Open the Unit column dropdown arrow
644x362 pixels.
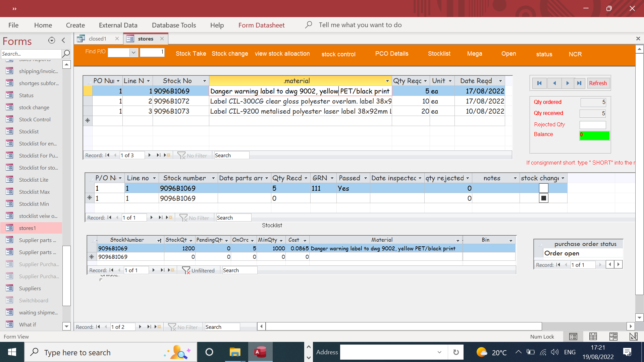pyautogui.click(x=450, y=81)
